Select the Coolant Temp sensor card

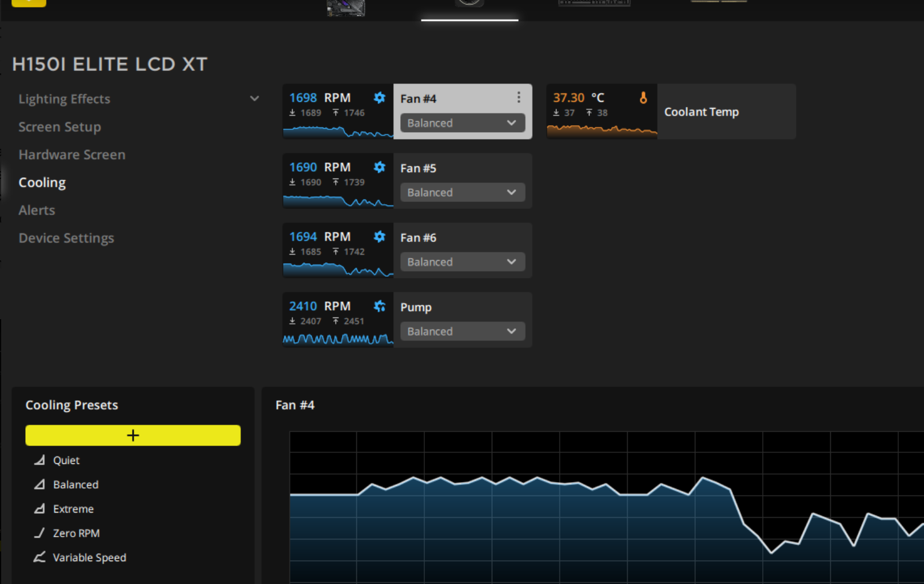671,112
